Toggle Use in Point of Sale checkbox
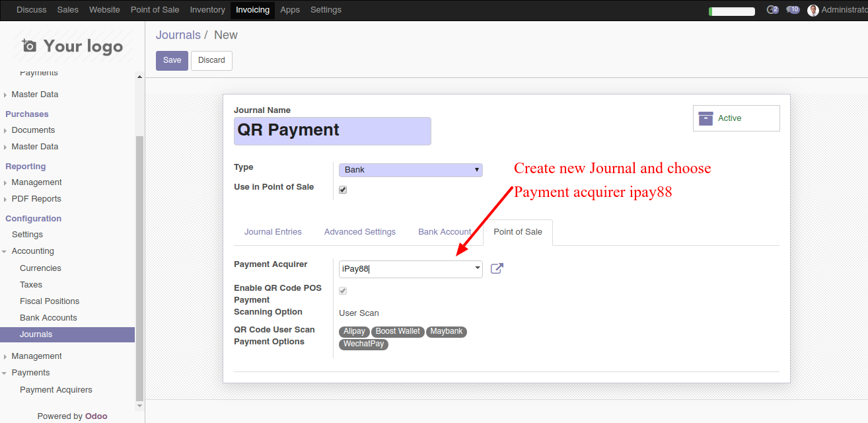Image resolution: width=868 pixels, height=423 pixels. [x=343, y=190]
